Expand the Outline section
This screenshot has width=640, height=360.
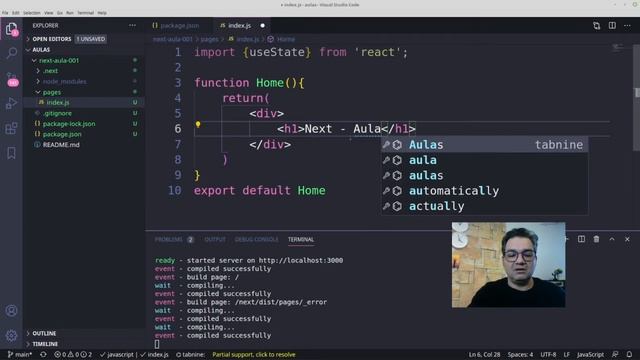[x=84, y=333]
